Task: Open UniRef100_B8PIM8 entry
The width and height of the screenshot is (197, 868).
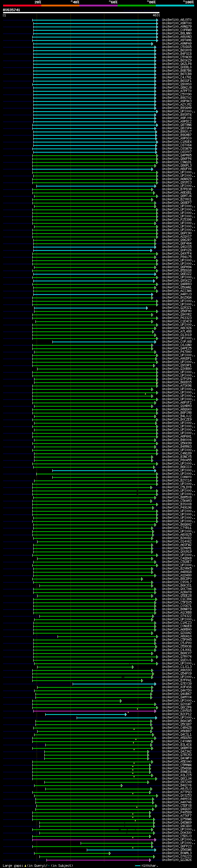Action: tap(177, 413)
